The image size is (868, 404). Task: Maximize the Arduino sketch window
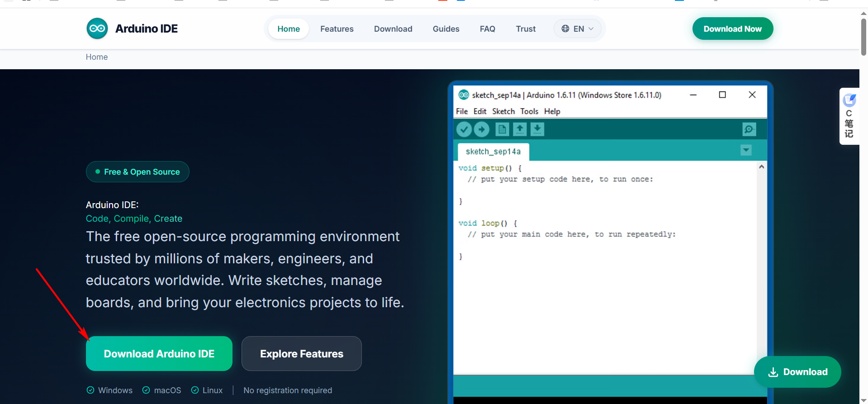coord(722,95)
